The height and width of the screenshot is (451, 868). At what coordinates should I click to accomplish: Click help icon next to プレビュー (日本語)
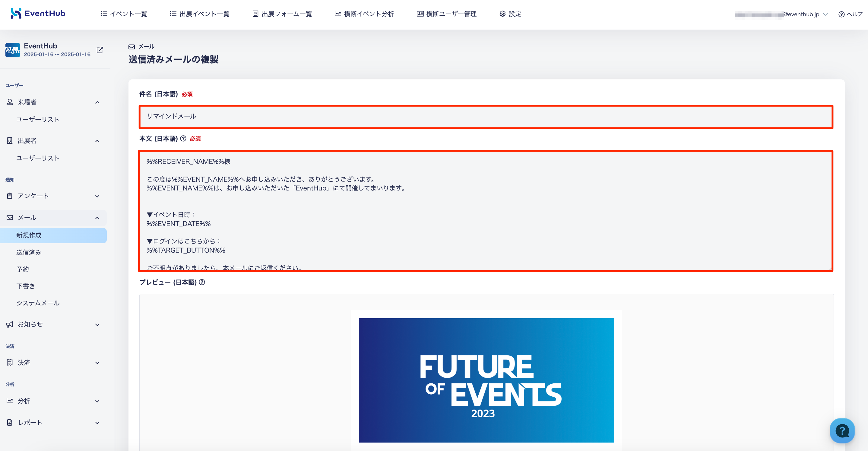pos(202,282)
